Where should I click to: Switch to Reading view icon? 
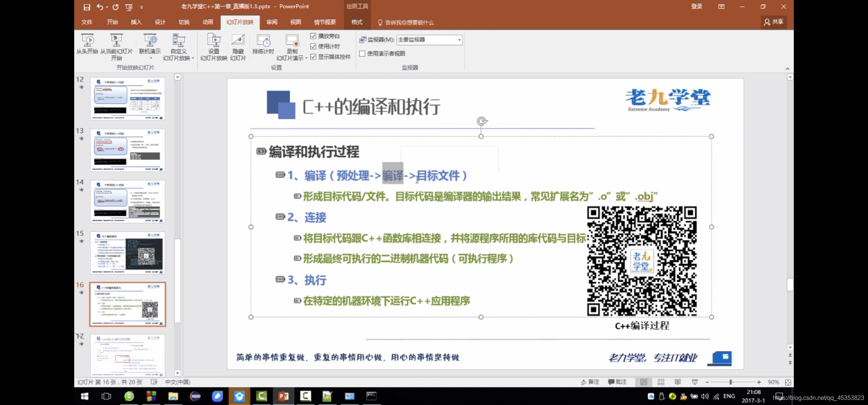click(678, 382)
